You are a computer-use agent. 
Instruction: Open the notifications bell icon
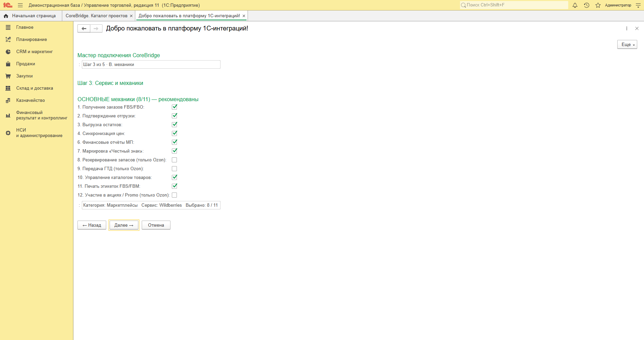(x=575, y=5)
